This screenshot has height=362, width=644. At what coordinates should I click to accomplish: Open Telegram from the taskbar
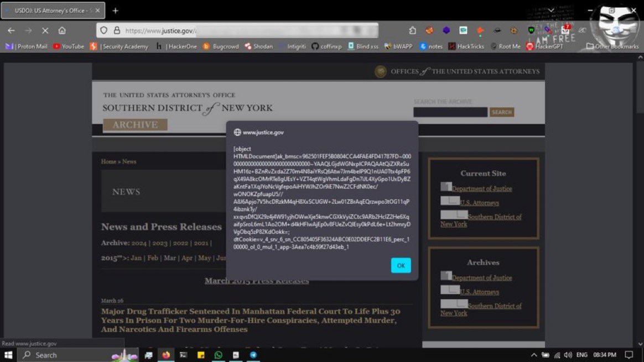(253, 355)
